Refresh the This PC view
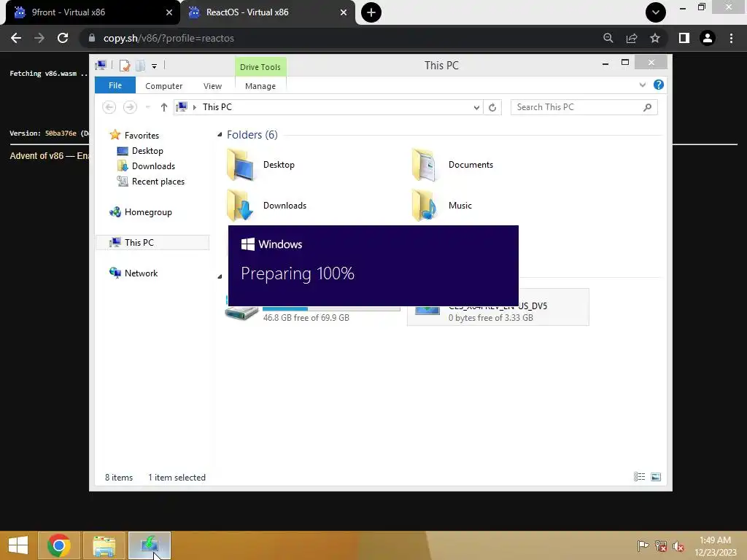 pyautogui.click(x=492, y=108)
